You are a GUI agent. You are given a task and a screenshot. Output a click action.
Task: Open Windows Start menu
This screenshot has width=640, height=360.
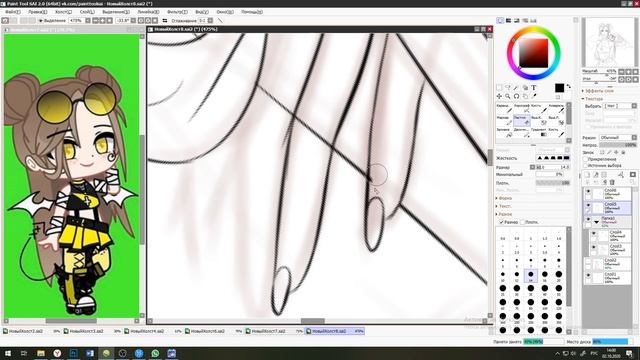tap(8, 353)
